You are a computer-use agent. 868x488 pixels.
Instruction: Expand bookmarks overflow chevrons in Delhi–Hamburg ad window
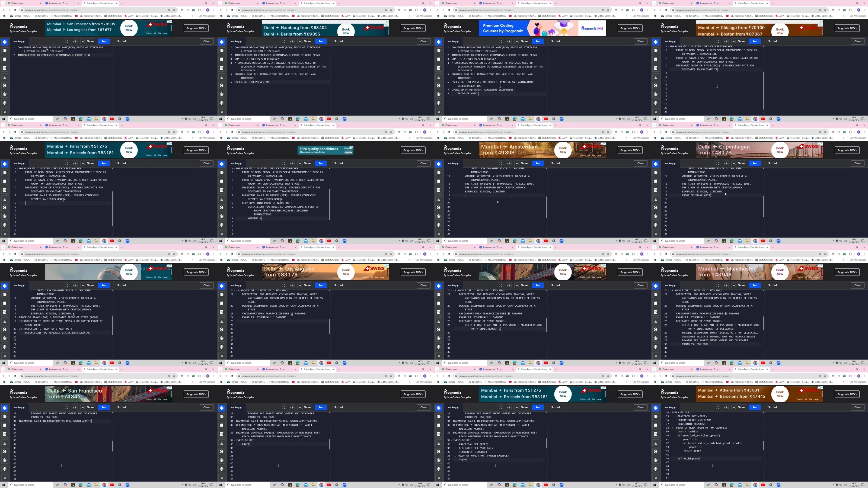pyautogui.click(x=409, y=16)
